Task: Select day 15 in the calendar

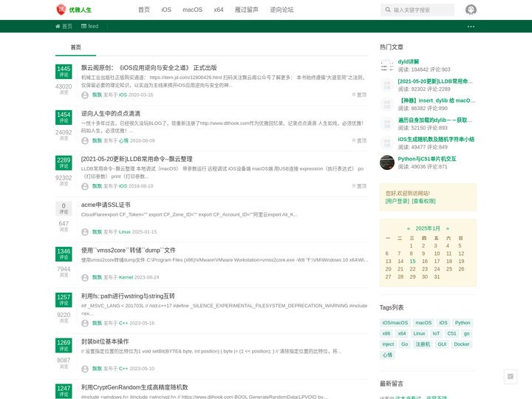Action: (412, 262)
